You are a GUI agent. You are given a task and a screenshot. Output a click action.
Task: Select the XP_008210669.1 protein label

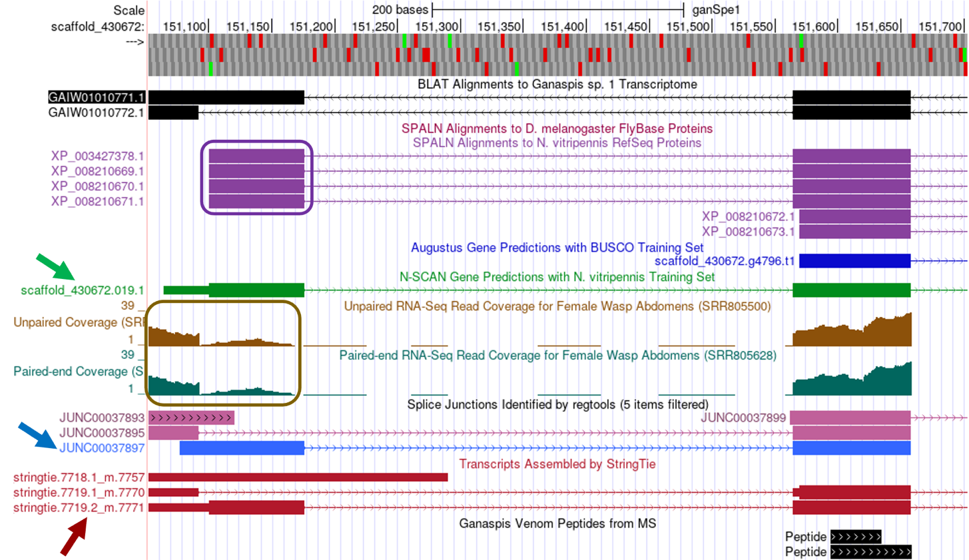(97, 171)
